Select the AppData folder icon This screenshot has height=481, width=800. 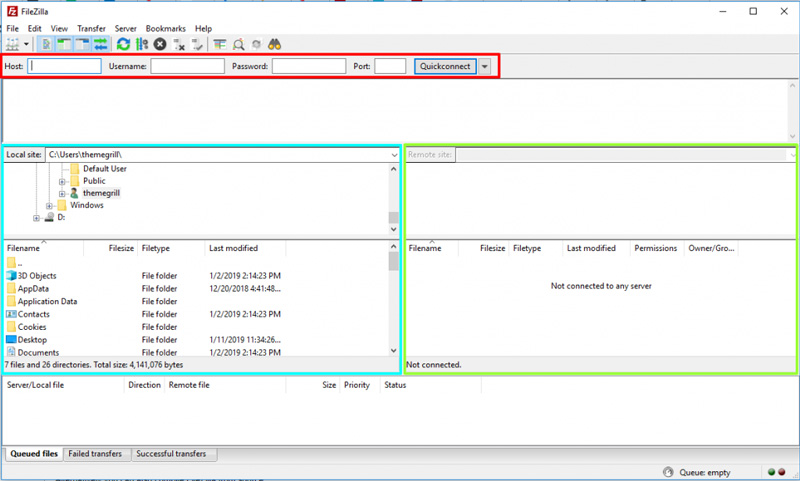[11, 288]
